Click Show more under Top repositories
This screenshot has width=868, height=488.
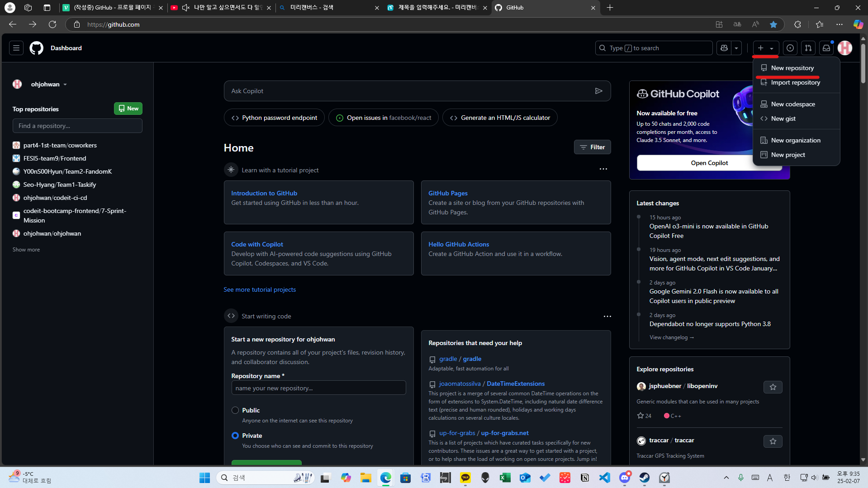[26, 250]
